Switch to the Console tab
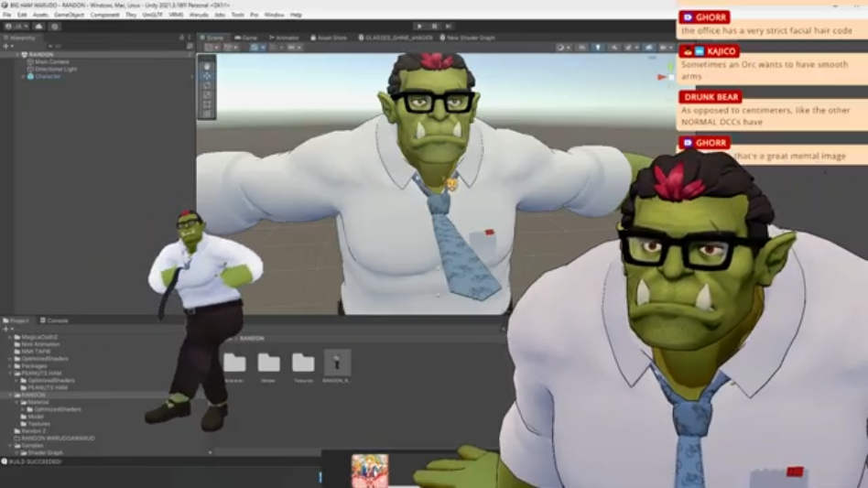 point(57,320)
